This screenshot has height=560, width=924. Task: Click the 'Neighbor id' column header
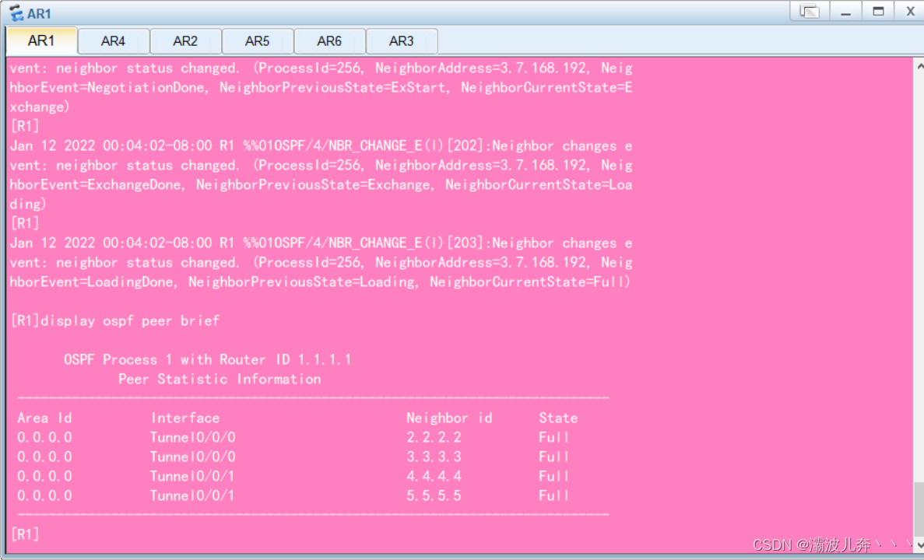449,418
